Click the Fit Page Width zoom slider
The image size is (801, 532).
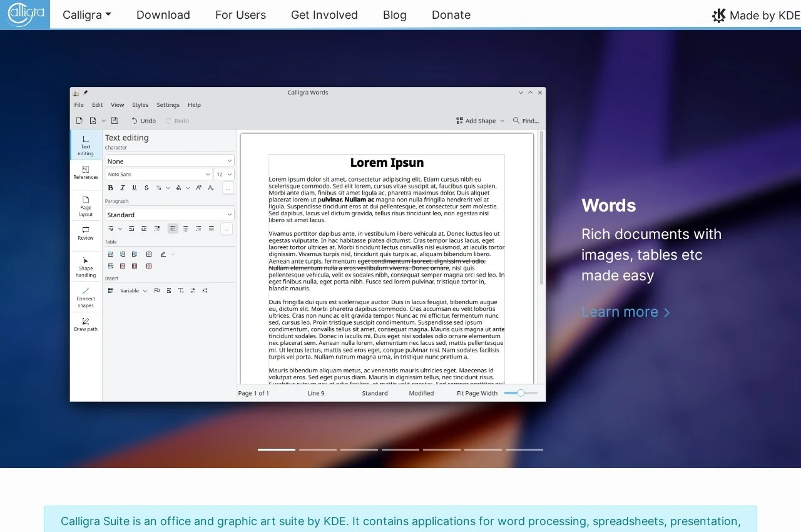[x=521, y=393]
